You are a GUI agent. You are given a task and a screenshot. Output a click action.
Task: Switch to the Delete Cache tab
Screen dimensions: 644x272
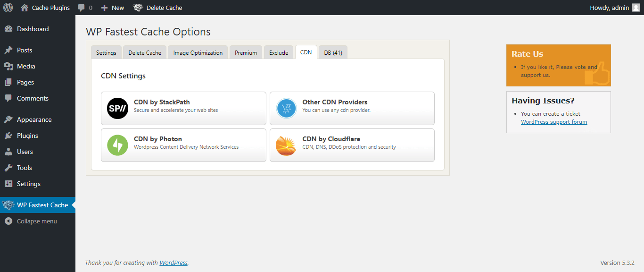(145, 52)
